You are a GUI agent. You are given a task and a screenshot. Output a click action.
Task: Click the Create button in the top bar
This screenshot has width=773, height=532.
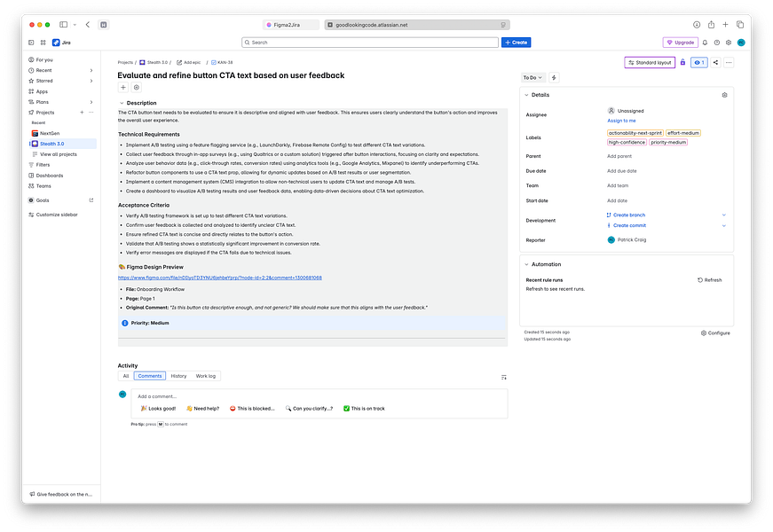(x=516, y=42)
